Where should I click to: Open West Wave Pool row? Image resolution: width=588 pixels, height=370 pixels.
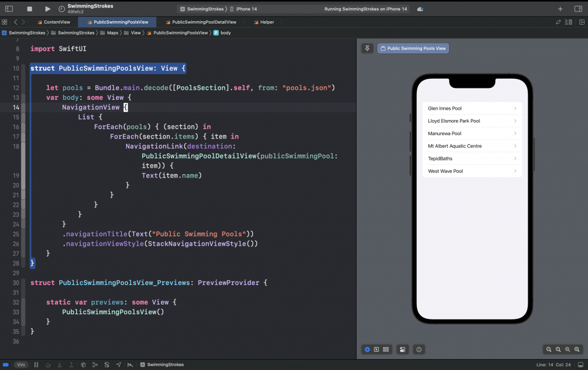(472, 171)
